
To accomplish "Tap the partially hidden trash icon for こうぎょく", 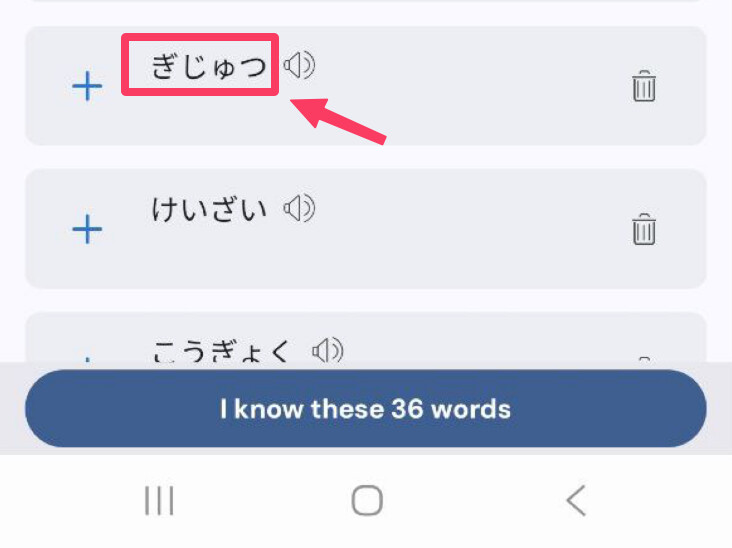I will click(644, 359).
